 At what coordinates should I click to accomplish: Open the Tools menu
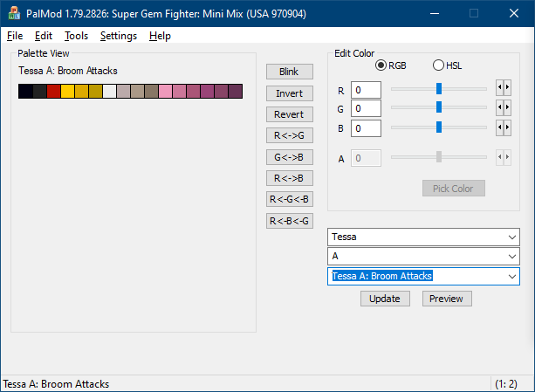(76, 36)
